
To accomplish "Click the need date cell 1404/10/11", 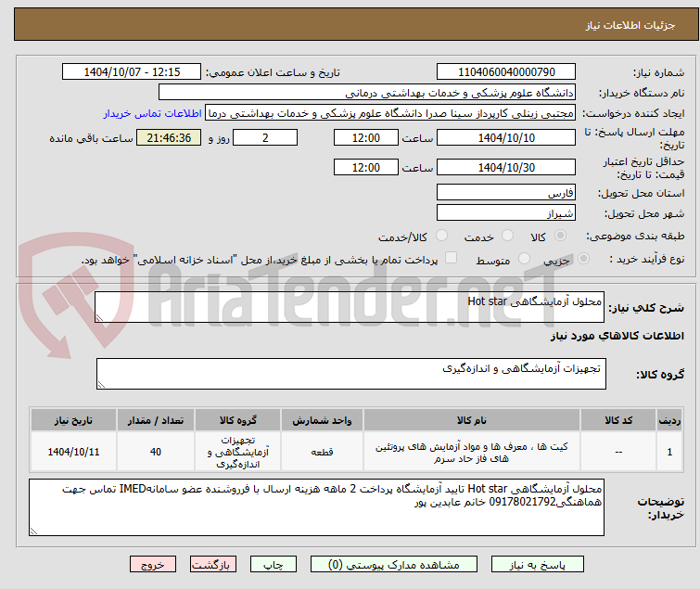I will [x=73, y=452].
